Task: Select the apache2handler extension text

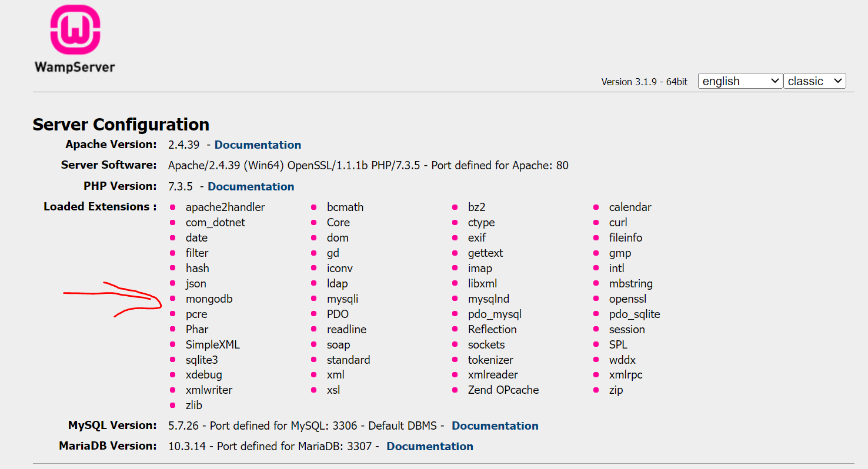Action: click(x=225, y=207)
